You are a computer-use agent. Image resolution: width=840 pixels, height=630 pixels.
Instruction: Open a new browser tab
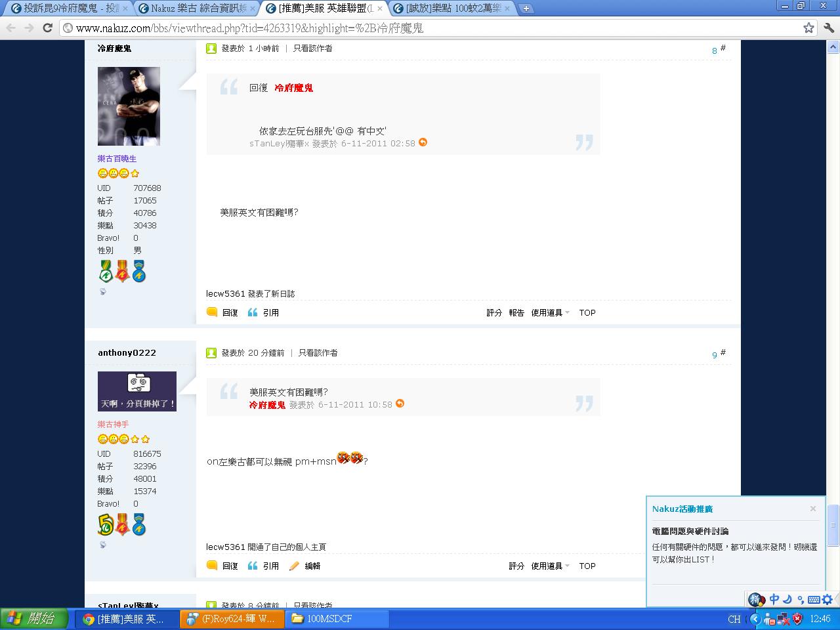[526, 9]
